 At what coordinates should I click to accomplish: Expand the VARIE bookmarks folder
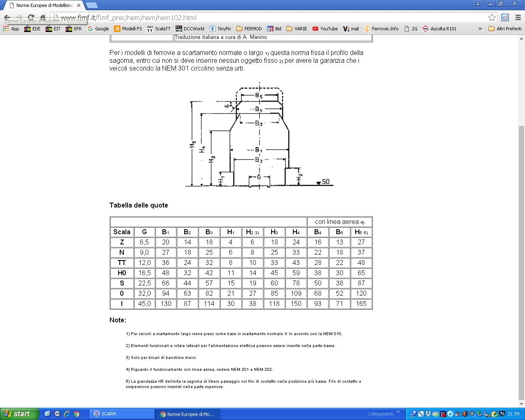[297, 29]
